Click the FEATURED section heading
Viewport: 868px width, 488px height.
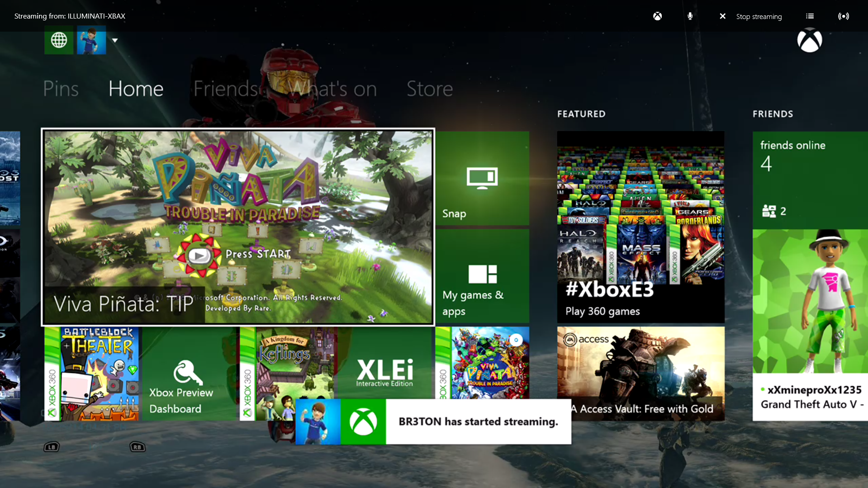click(x=581, y=114)
